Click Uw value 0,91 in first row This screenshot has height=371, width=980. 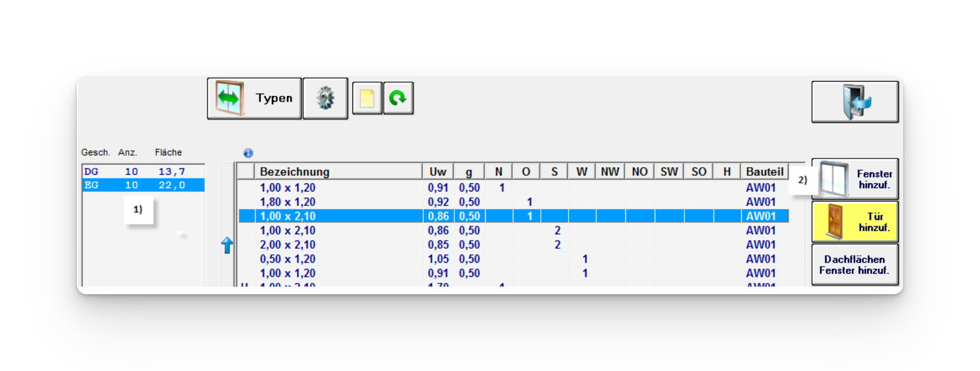[x=437, y=188]
